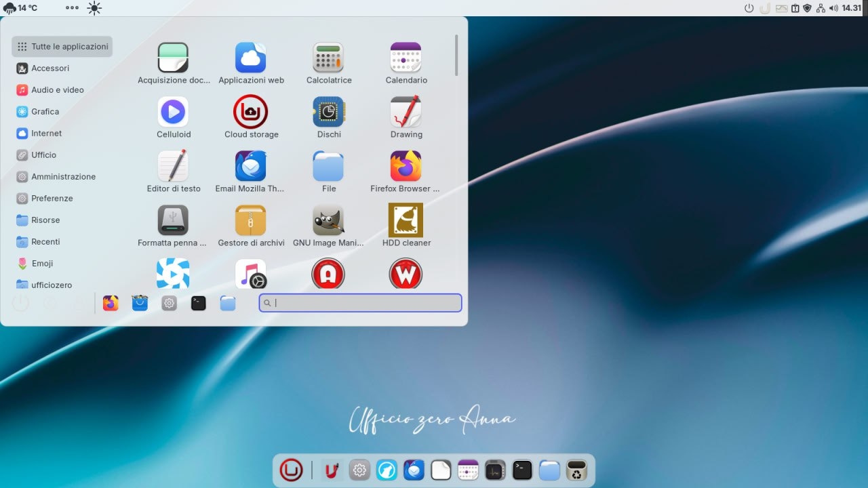The image size is (868, 488).
Task: Launch the Celluloid media player
Action: tap(173, 113)
